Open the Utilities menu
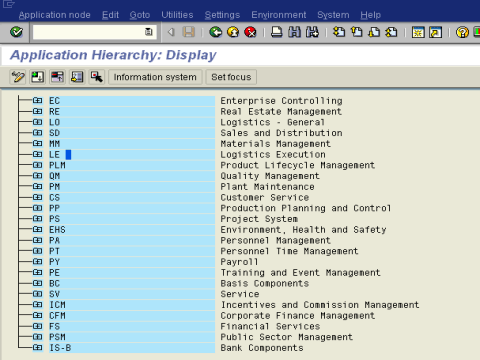 pos(177,15)
